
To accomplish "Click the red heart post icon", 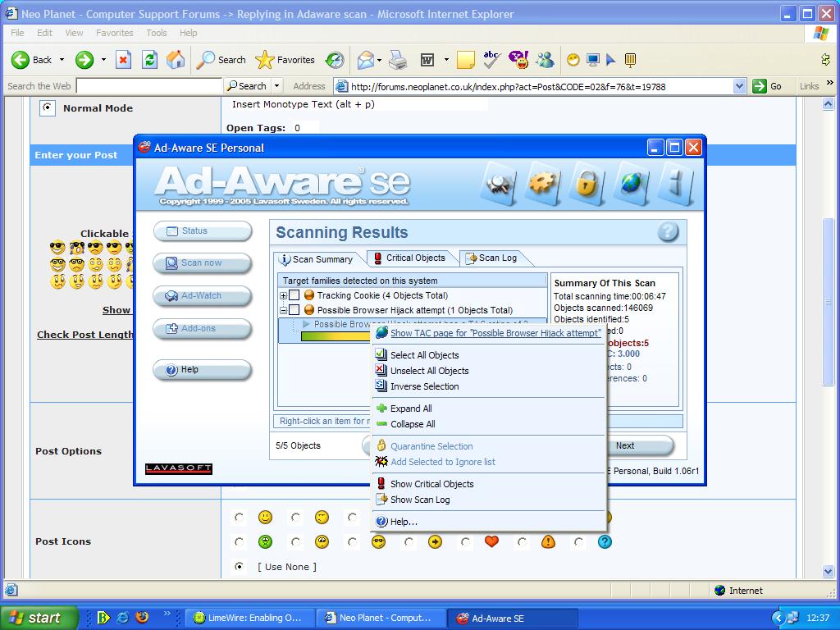I will 491,541.
